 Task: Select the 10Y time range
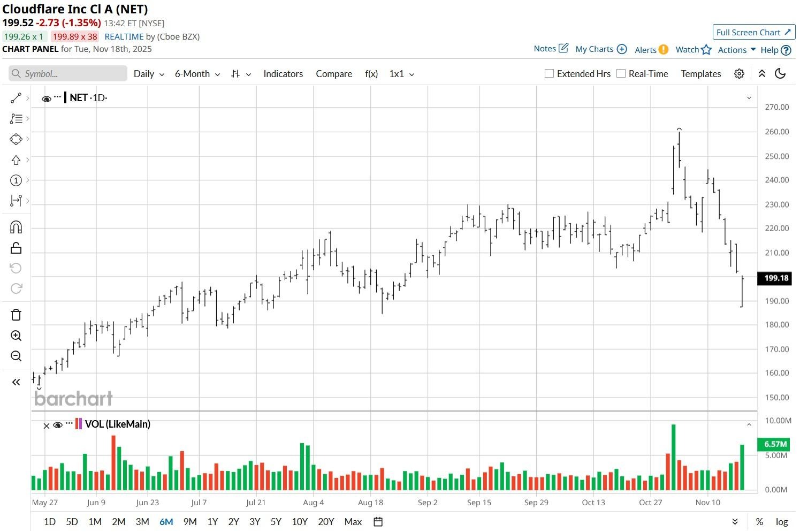pyautogui.click(x=300, y=522)
